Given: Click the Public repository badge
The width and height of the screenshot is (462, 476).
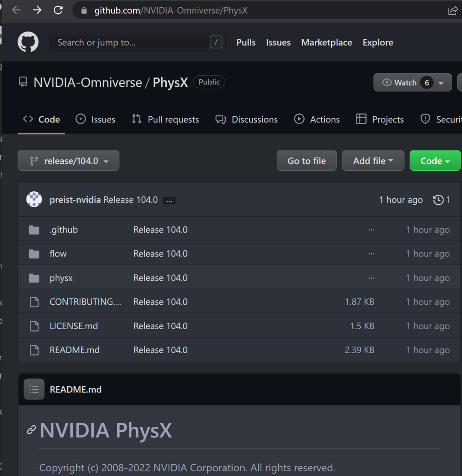Looking at the screenshot, I should (x=209, y=82).
